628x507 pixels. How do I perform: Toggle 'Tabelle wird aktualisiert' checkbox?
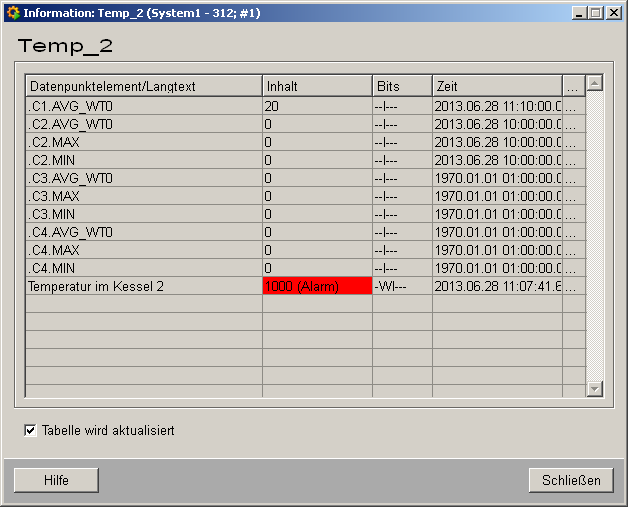click(x=30, y=431)
